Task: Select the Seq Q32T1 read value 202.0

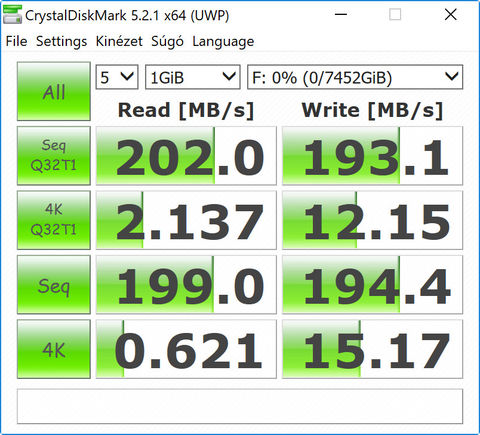Action: [x=186, y=156]
